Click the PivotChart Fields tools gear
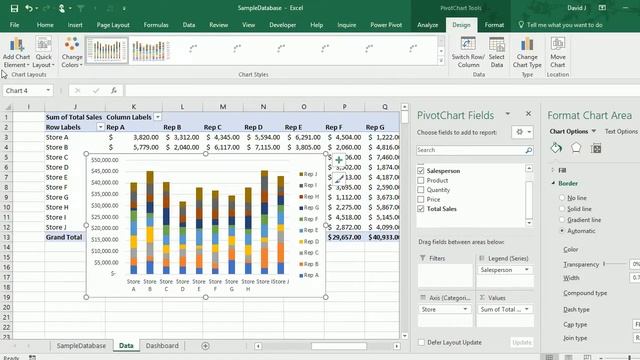The height and width of the screenshot is (360, 640). pyautogui.click(x=522, y=132)
